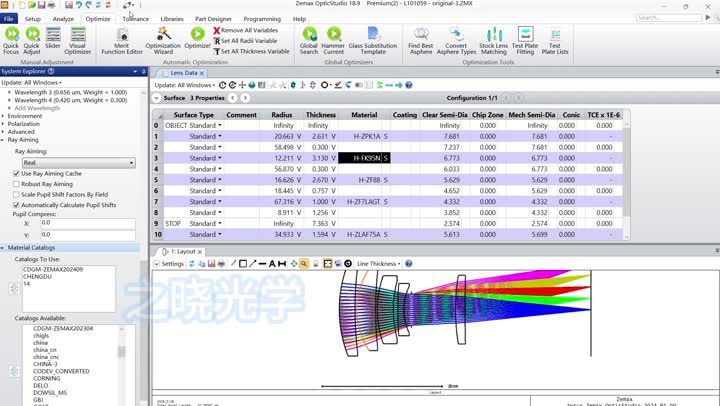Open Convert Asphere Types tool
Image resolution: width=720 pixels, height=406 pixels.
tap(456, 40)
